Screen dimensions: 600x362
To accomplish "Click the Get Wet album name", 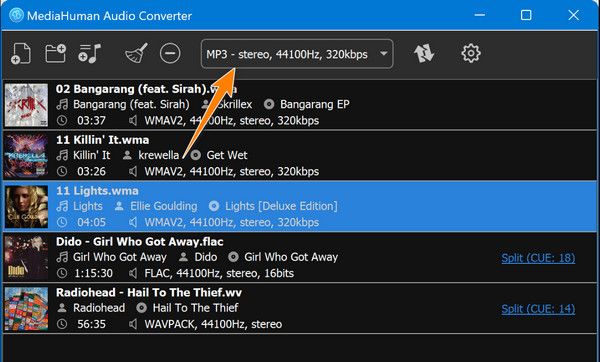I will [x=227, y=155].
